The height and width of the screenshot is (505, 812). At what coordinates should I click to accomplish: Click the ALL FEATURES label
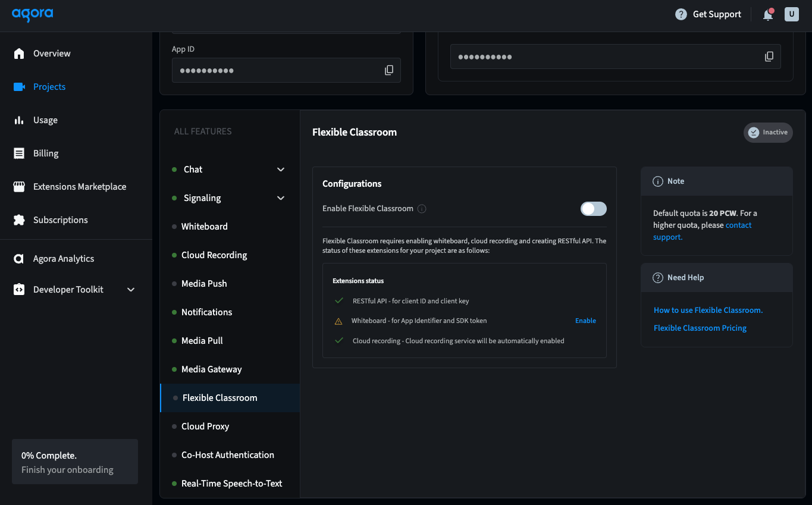click(203, 131)
